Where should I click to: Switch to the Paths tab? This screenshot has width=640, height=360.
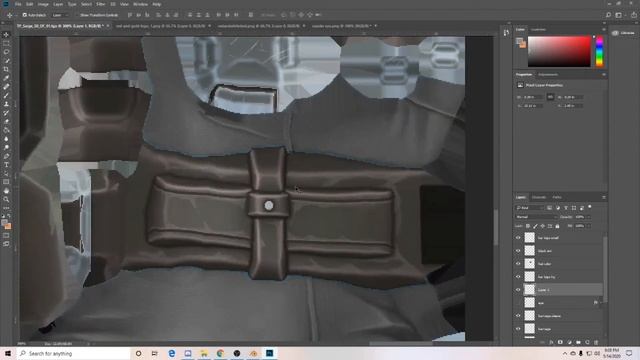557,197
